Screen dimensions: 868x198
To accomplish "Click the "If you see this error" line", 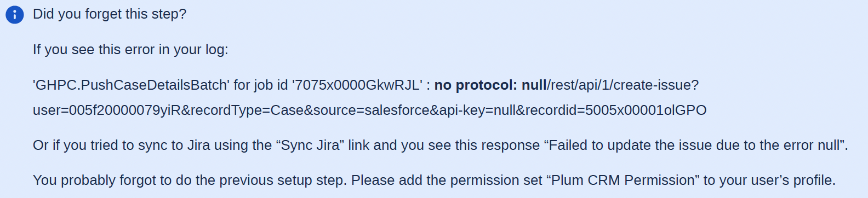I will click(x=130, y=49).
